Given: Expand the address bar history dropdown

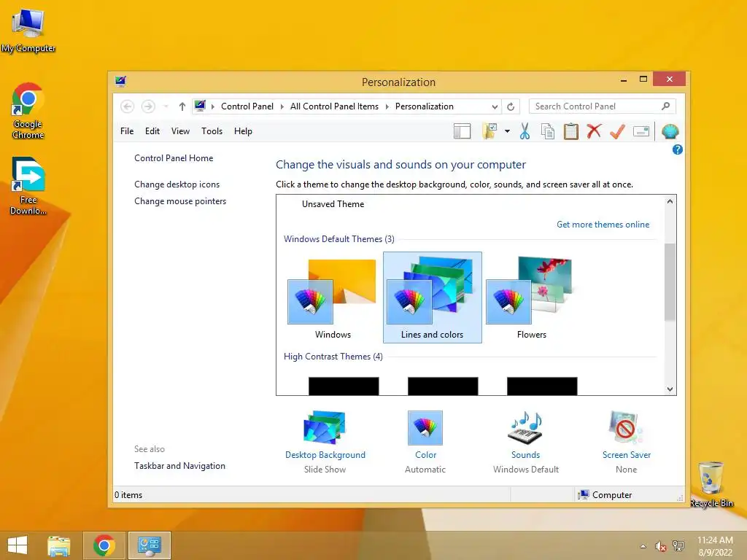Looking at the screenshot, I should [x=495, y=106].
